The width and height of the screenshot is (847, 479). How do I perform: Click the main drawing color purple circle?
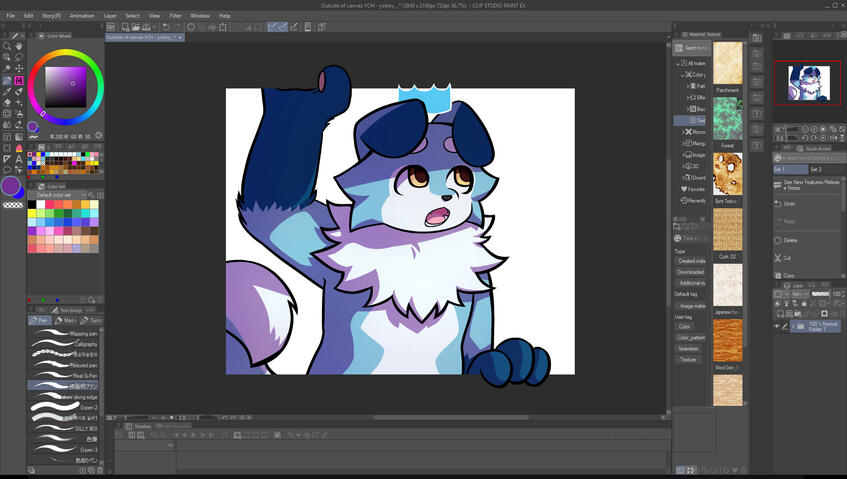click(10, 186)
